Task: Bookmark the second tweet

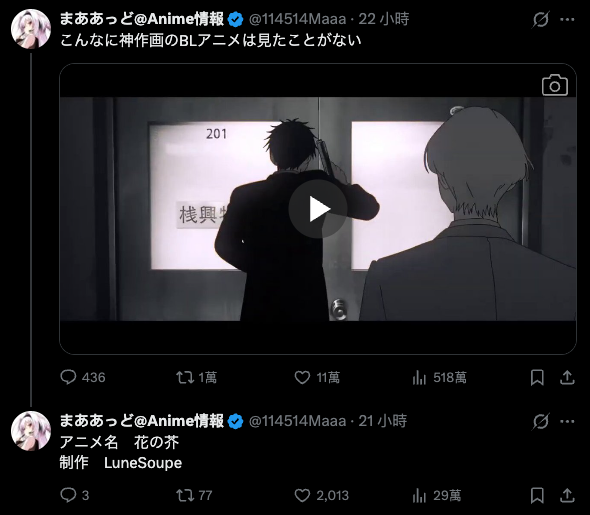Action: click(537, 495)
